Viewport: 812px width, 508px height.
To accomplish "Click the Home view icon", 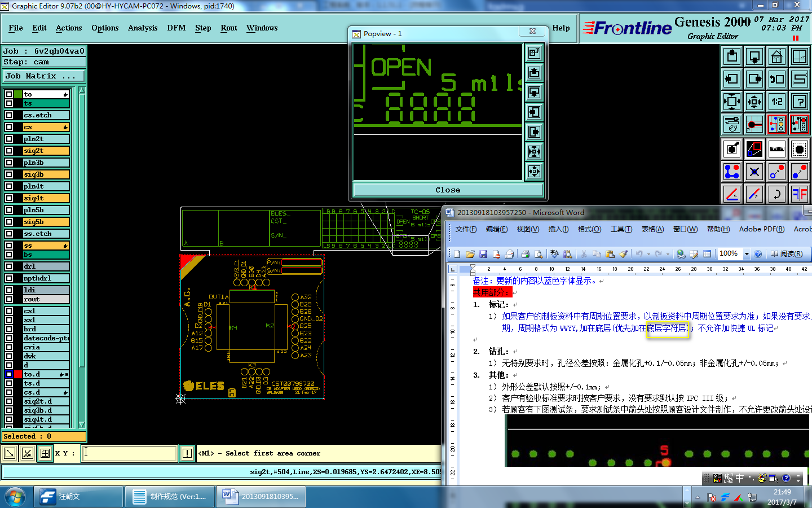I will coord(777,56).
